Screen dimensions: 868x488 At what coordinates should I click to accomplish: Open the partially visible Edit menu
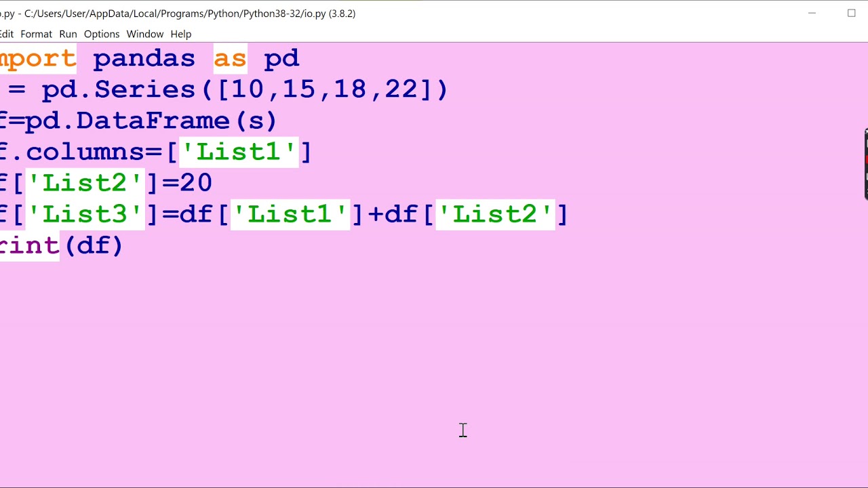click(x=6, y=34)
